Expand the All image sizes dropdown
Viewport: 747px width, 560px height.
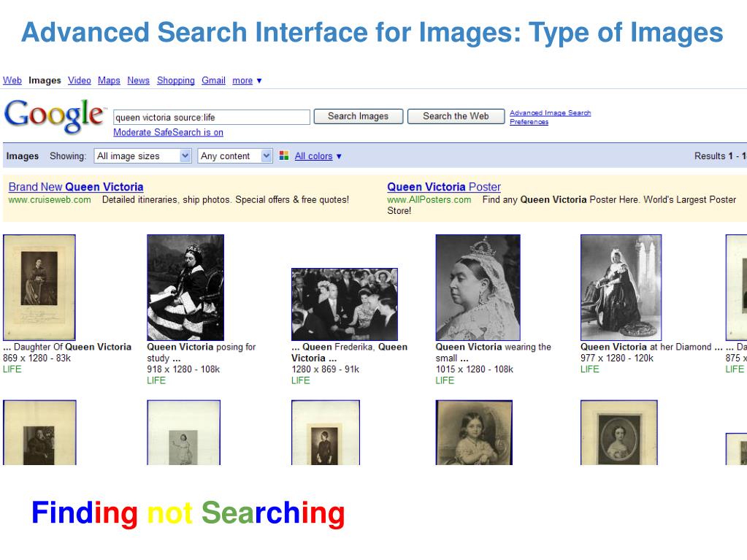point(142,156)
